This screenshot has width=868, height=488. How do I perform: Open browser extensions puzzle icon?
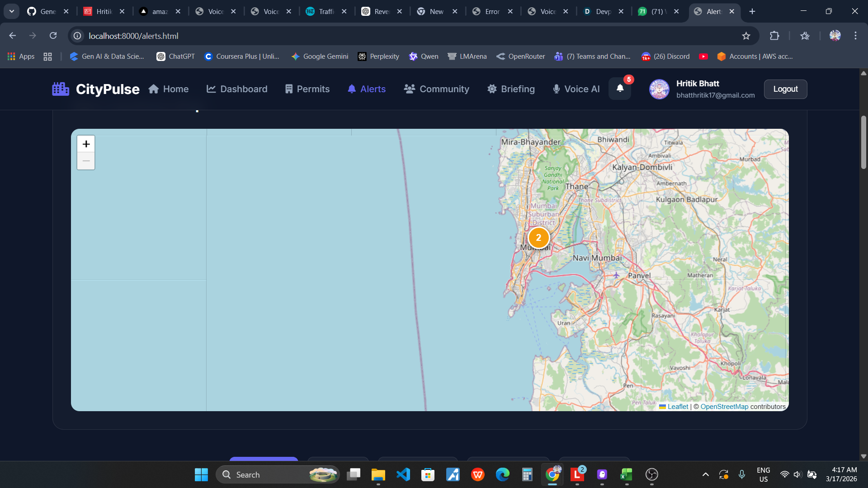click(774, 36)
